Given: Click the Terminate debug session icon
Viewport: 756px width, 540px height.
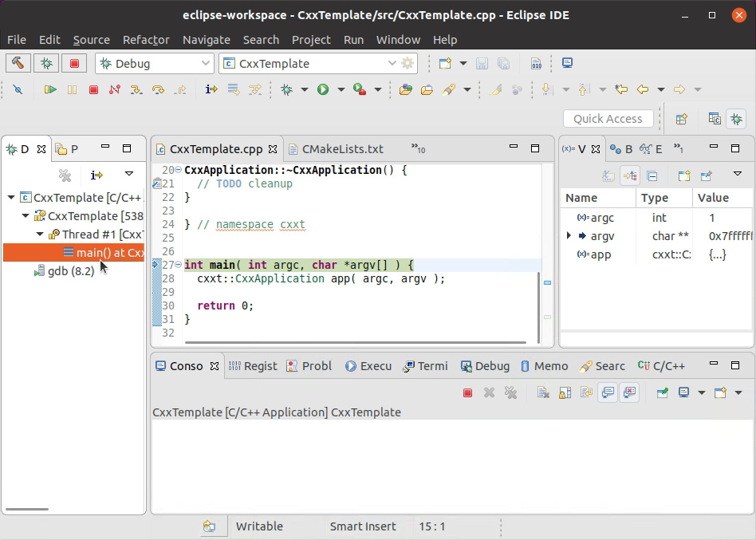Looking at the screenshot, I should click(93, 89).
